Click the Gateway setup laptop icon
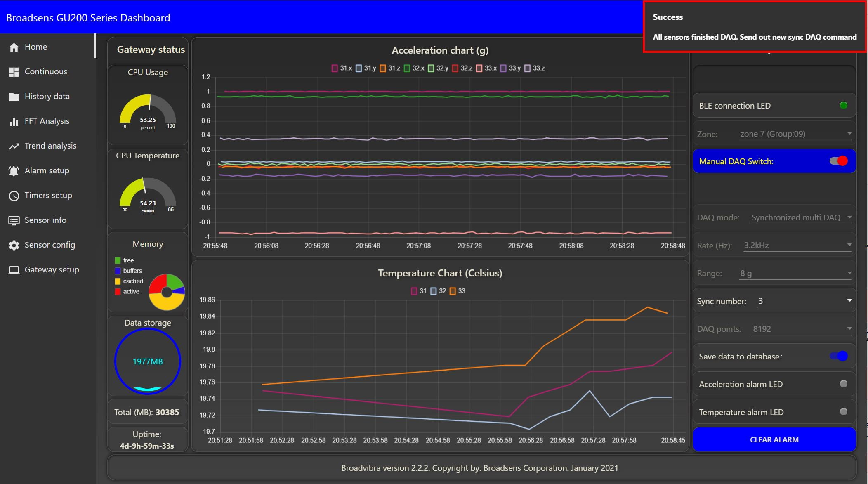The height and width of the screenshot is (484, 868). 14,270
